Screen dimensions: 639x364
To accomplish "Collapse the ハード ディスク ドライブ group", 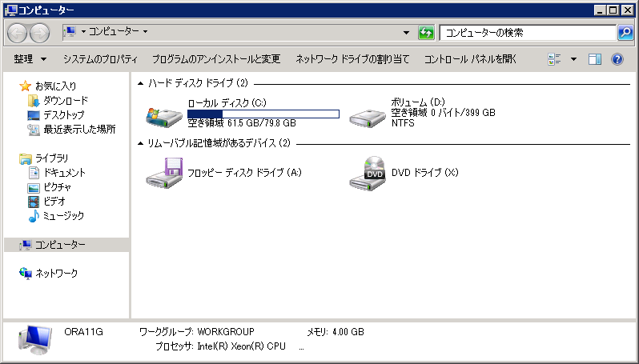I will click(141, 82).
